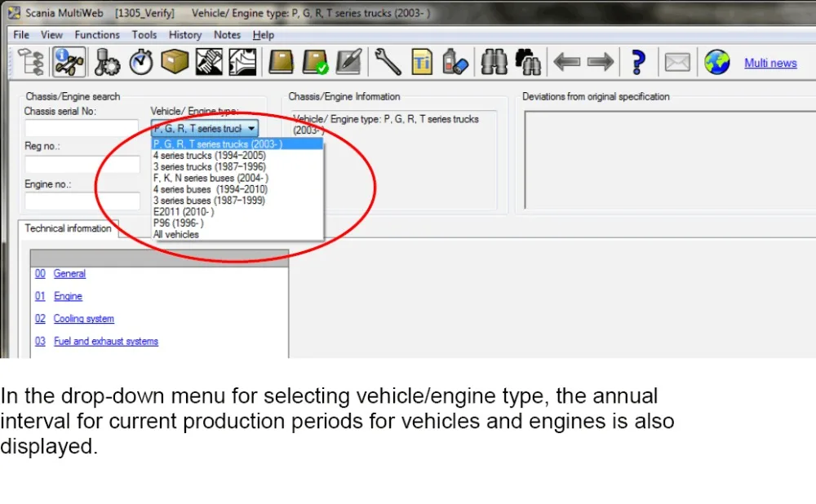Click the oil bottle and filter icon

455,63
